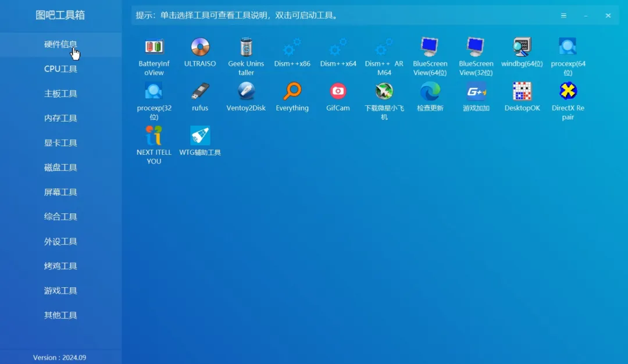Viewport: 628px width, 364px height.
Task: Select the 综合工具 category
Action: coord(60,217)
